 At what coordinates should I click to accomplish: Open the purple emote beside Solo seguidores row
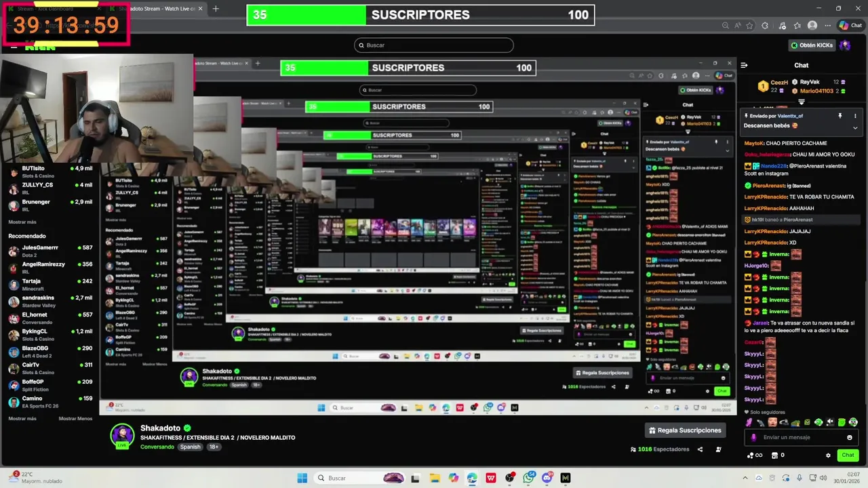click(x=749, y=422)
